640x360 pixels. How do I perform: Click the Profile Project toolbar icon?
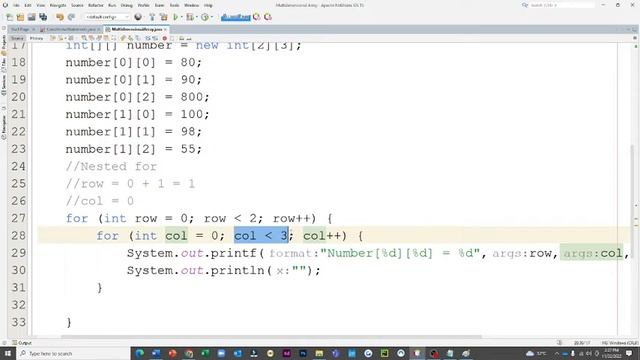tap(205, 17)
